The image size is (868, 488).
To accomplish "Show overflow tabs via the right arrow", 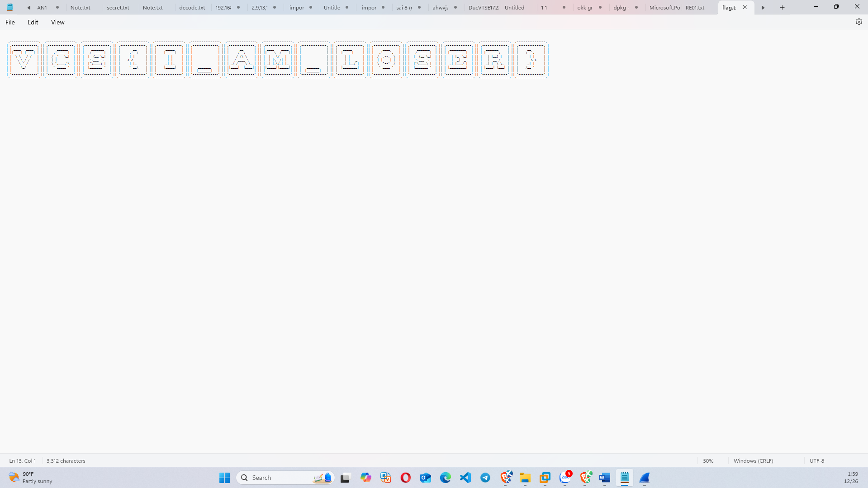I will pos(763,7).
